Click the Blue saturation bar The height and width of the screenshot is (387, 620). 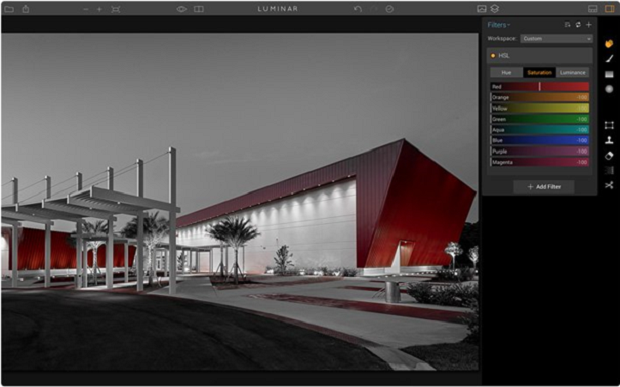coord(540,140)
